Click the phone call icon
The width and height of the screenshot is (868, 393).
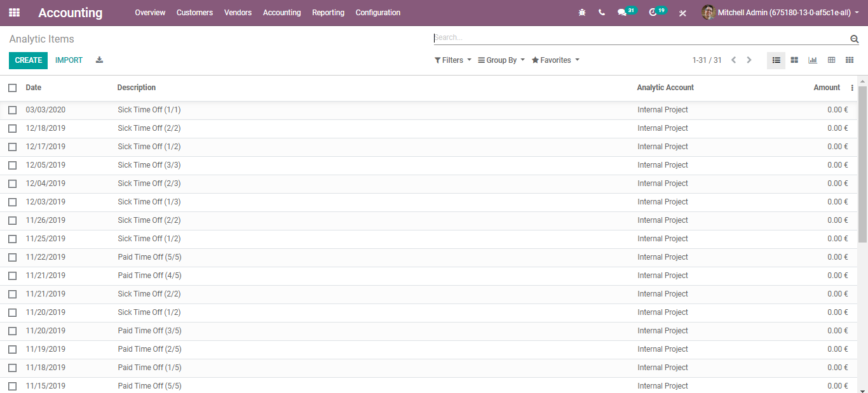602,13
